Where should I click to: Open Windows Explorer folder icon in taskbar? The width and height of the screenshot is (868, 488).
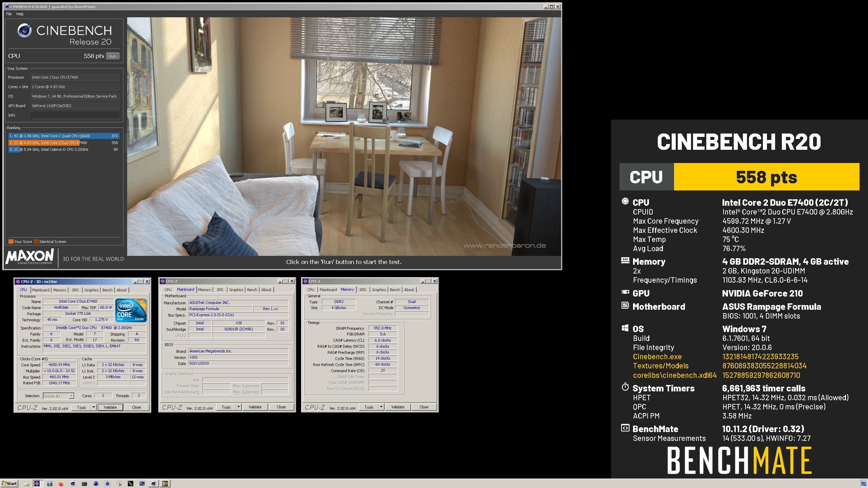27,484
